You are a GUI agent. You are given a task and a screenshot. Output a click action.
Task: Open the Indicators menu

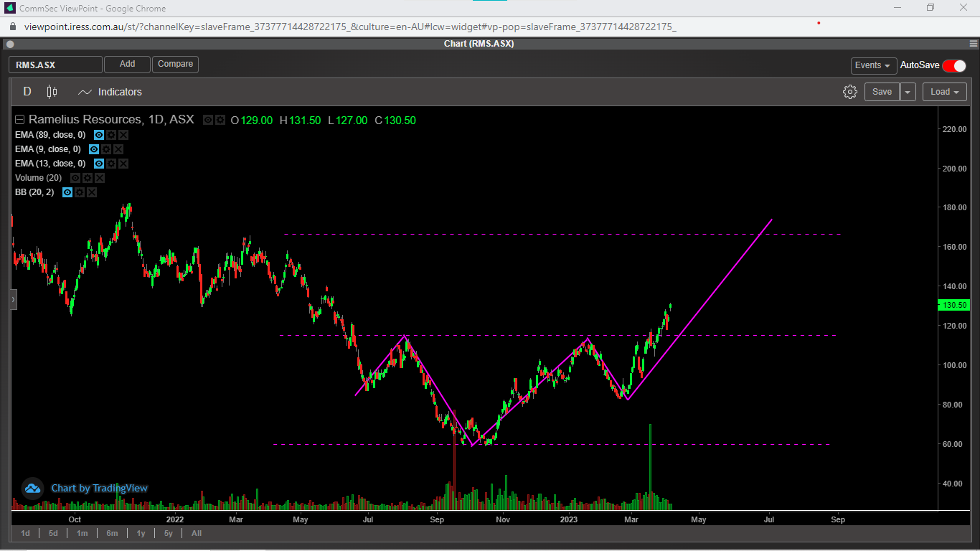tap(120, 92)
